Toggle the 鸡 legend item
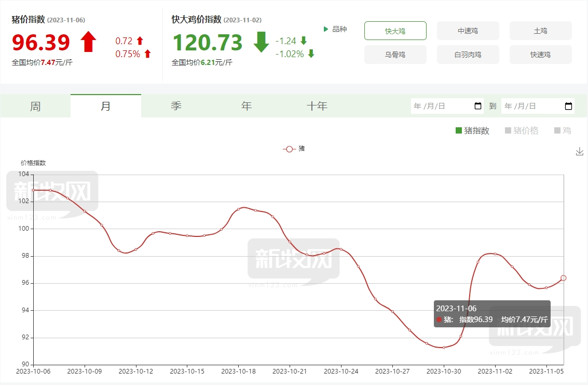 [563, 130]
